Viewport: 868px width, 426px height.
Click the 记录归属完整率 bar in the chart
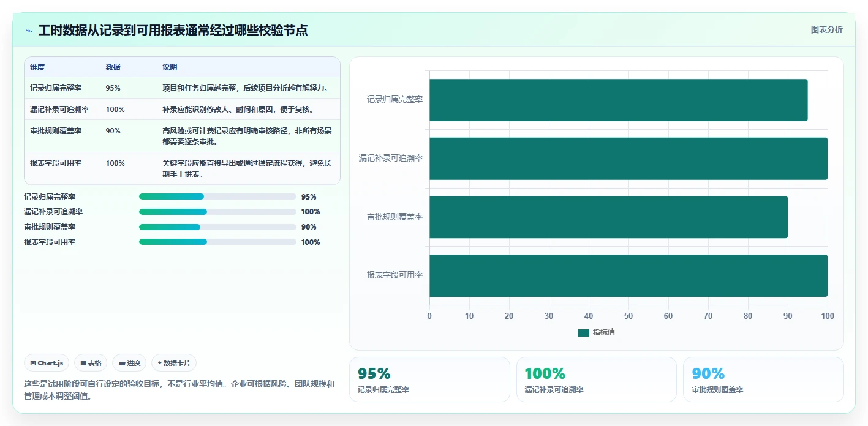[618, 100]
